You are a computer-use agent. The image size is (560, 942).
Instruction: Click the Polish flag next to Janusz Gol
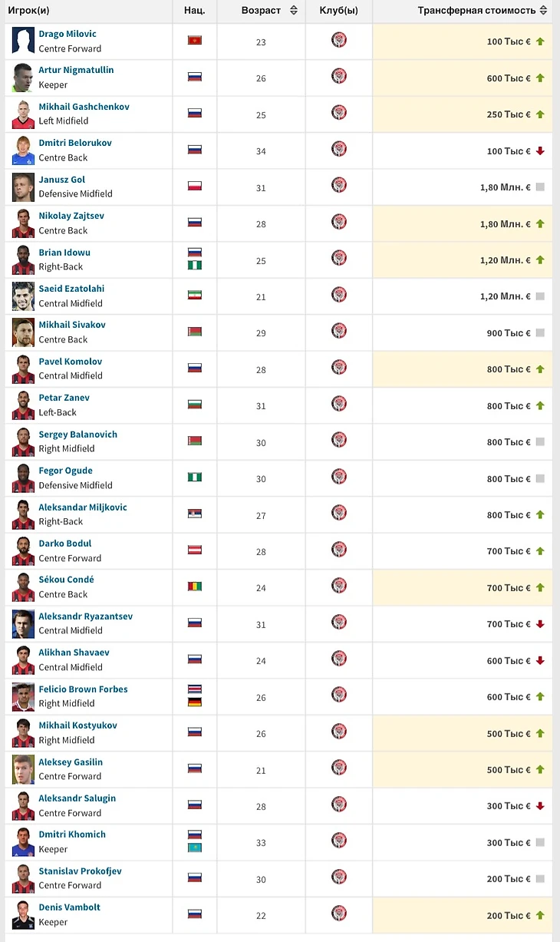195,186
